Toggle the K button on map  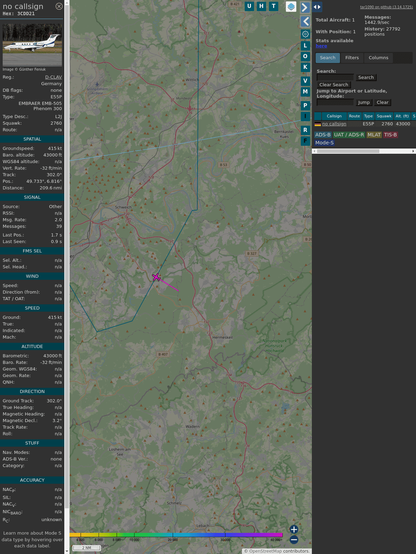(305, 67)
